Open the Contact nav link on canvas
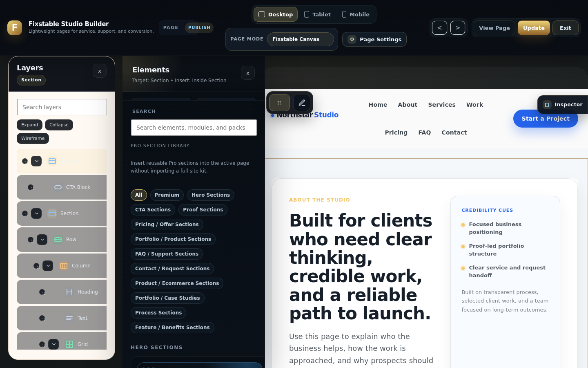This screenshot has height=368, width=588. pyautogui.click(x=454, y=132)
